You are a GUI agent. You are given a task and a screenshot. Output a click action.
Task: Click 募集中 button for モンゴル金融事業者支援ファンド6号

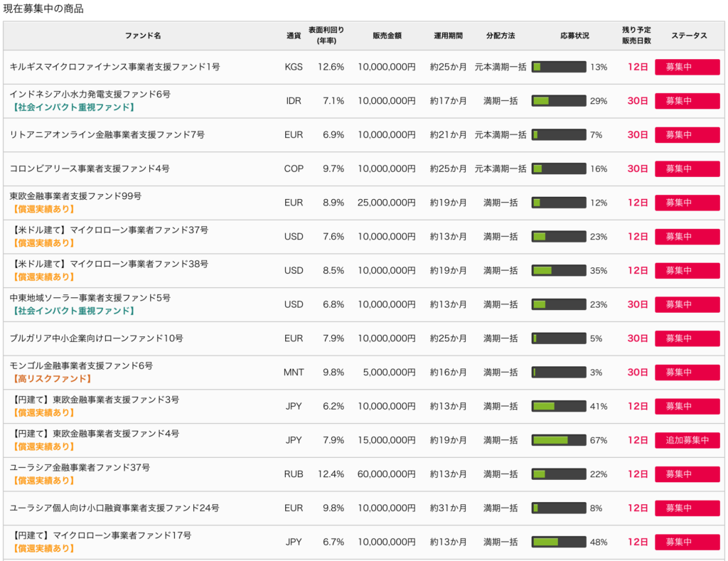687,372
